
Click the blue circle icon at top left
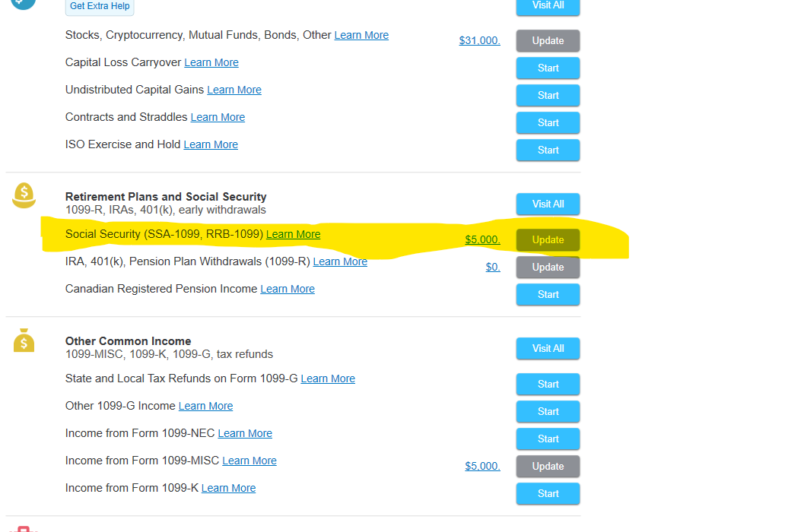[24, 4]
